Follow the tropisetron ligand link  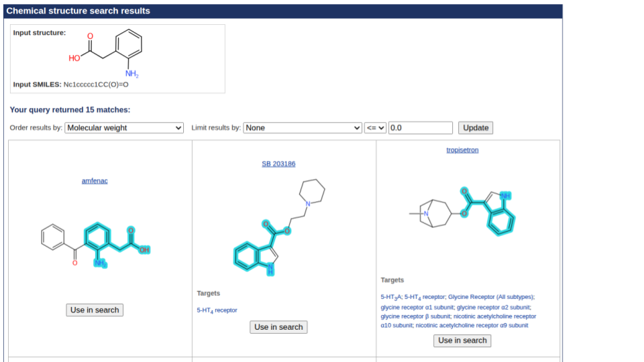pyautogui.click(x=462, y=150)
